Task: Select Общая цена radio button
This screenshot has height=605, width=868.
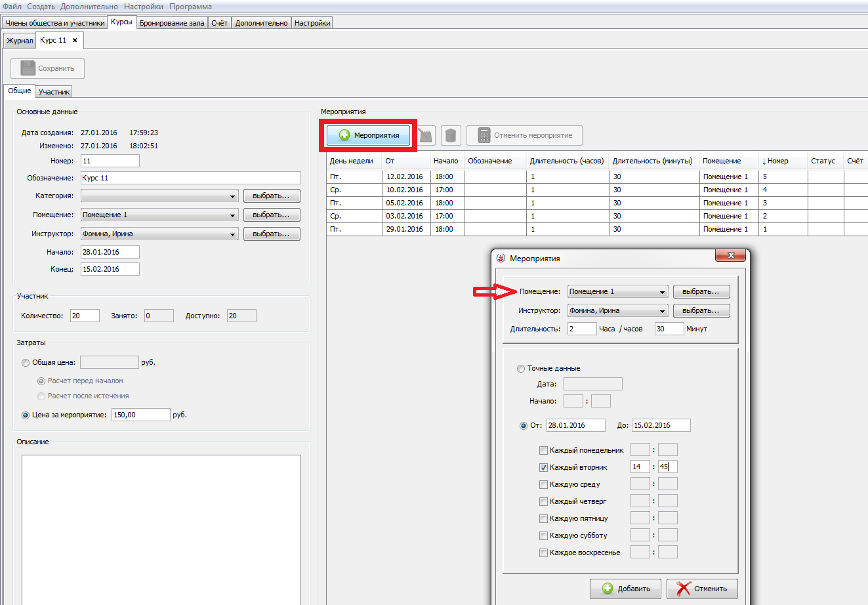Action: point(26,363)
